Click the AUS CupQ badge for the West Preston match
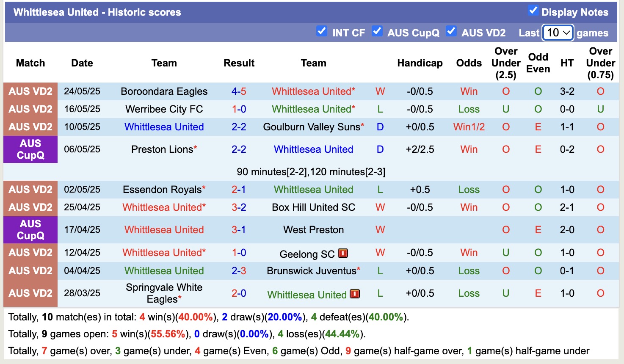624x364 pixels. click(30, 230)
